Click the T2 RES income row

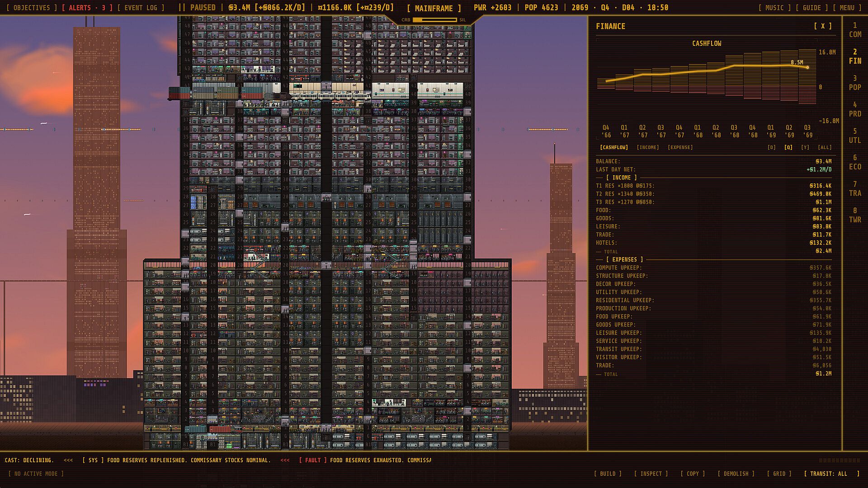click(x=713, y=194)
